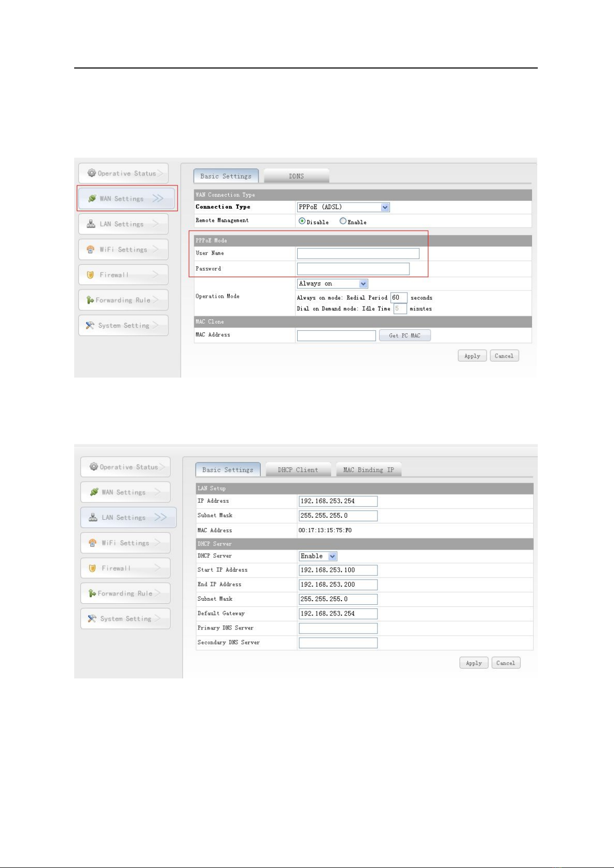Switch to the DHCP Client tab

(x=298, y=470)
